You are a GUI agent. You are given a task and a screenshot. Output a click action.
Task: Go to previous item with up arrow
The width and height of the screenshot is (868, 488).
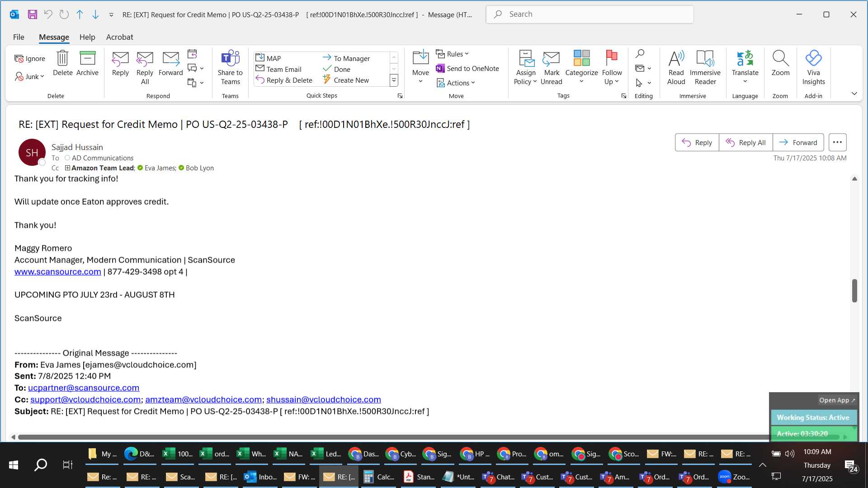[x=80, y=14]
